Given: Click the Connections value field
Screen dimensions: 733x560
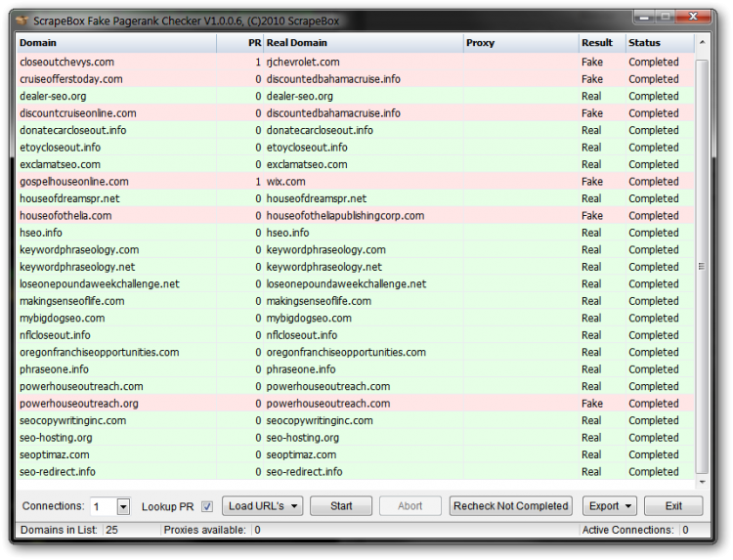Looking at the screenshot, I should tap(104, 506).
